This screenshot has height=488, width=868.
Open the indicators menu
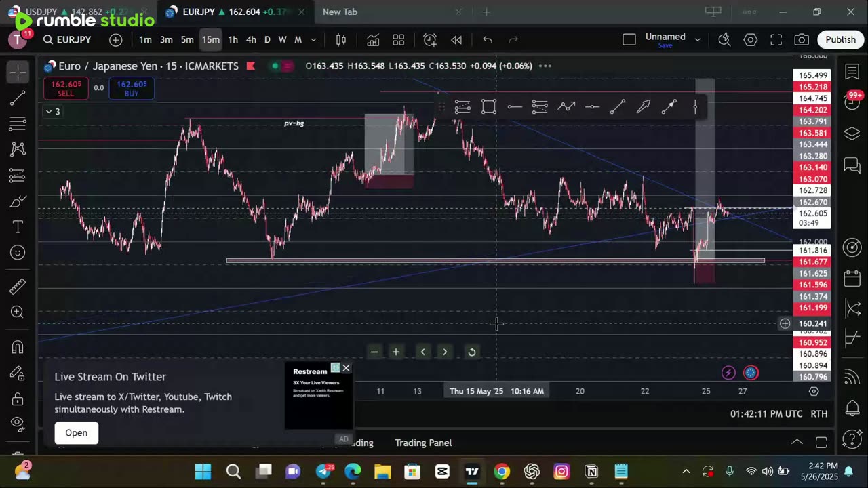click(373, 40)
